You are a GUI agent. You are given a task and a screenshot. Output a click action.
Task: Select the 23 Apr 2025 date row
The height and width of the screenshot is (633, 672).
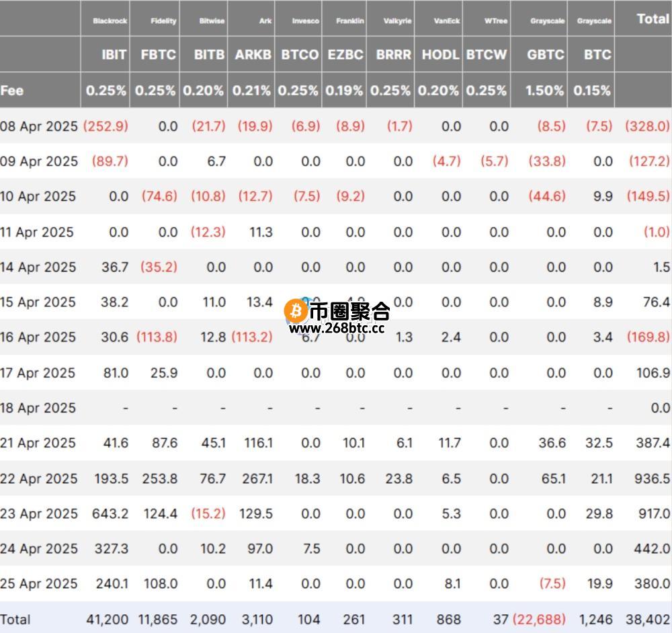pyautogui.click(x=39, y=514)
